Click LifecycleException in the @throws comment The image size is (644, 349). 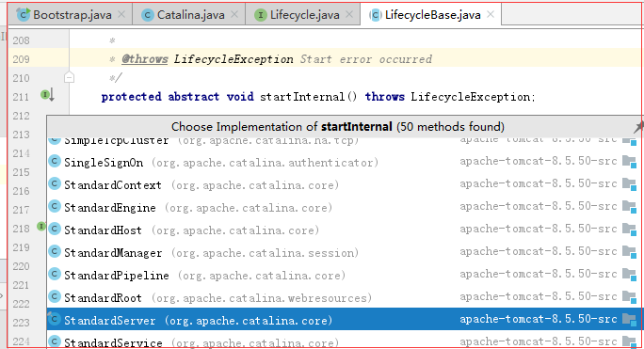coord(233,59)
